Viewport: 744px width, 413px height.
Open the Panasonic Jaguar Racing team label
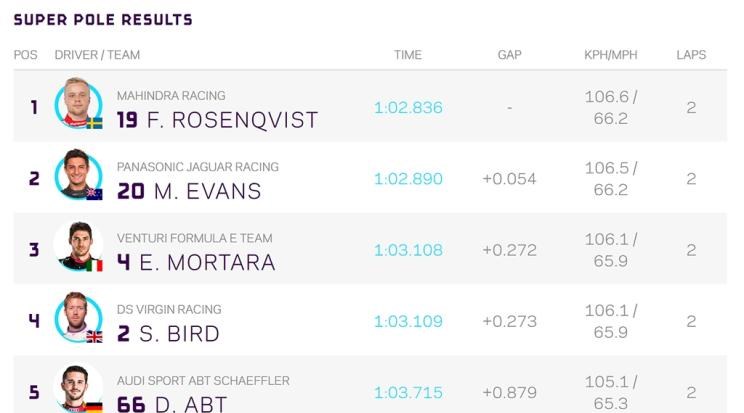click(x=198, y=167)
